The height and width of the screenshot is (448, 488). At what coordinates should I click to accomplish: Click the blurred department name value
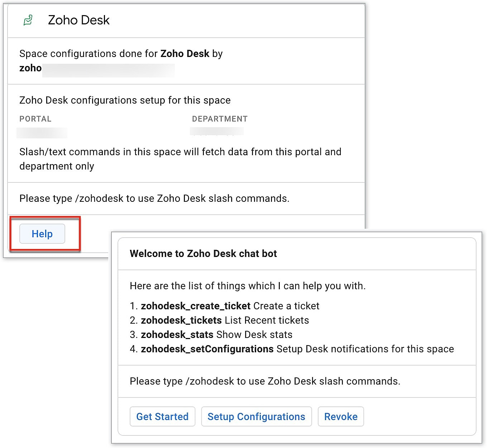[217, 131]
